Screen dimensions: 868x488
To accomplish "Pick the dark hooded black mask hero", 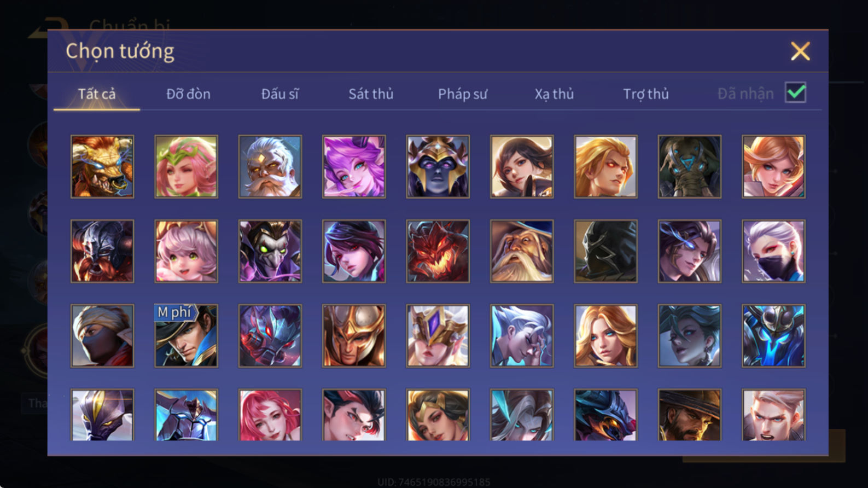I will click(606, 251).
